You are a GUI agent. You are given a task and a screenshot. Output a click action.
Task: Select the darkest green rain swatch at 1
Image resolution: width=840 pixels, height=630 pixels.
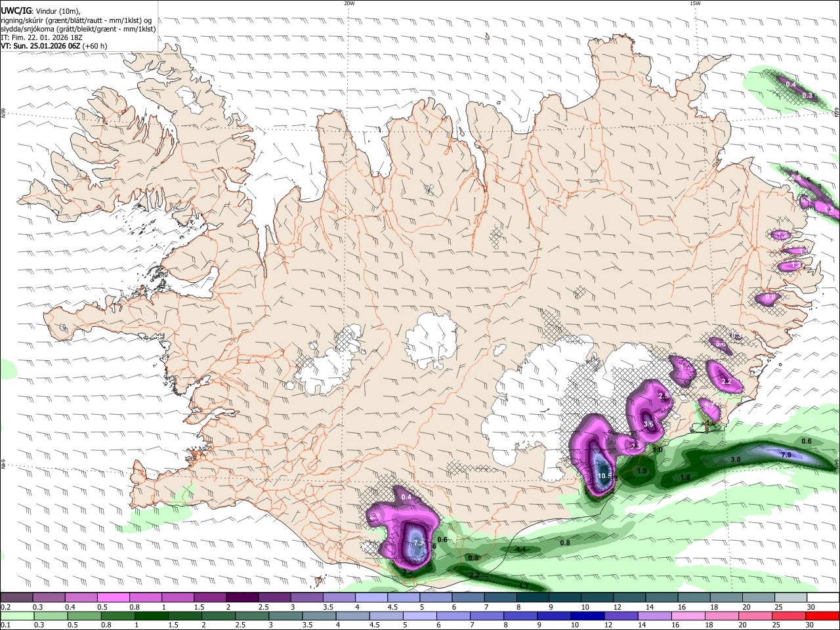[x=152, y=616]
